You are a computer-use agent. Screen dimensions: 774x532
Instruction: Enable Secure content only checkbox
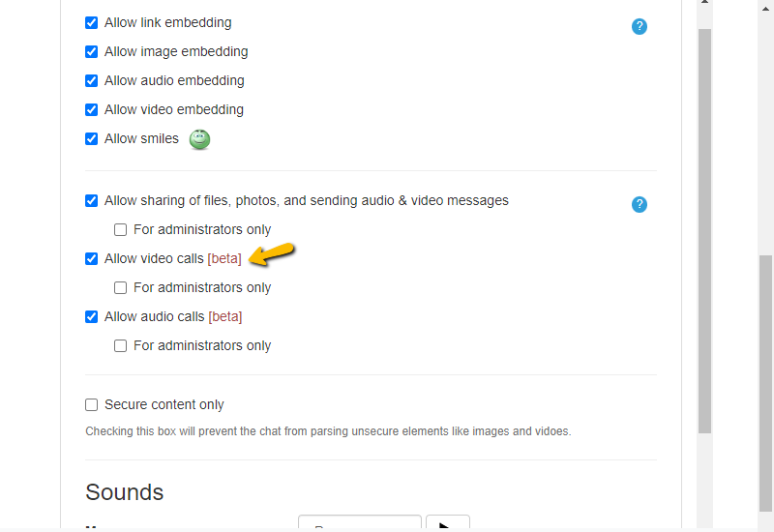click(91, 404)
